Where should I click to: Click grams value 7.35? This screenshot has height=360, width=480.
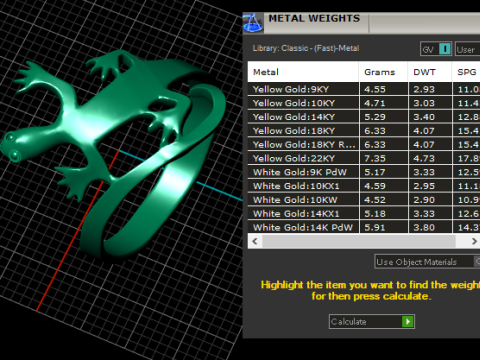pyautogui.click(x=375, y=158)
